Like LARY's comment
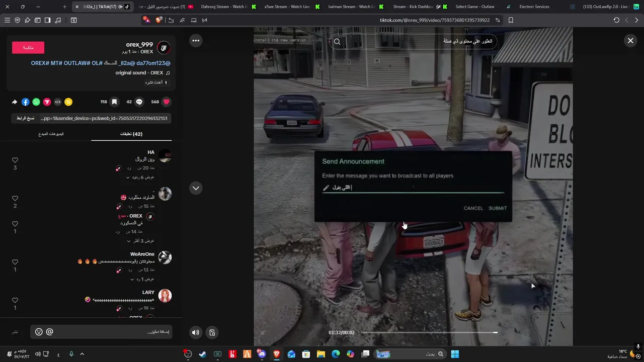The height and width of the screenshot is (362, 644). pyautogui.click(x=15, y=301)
